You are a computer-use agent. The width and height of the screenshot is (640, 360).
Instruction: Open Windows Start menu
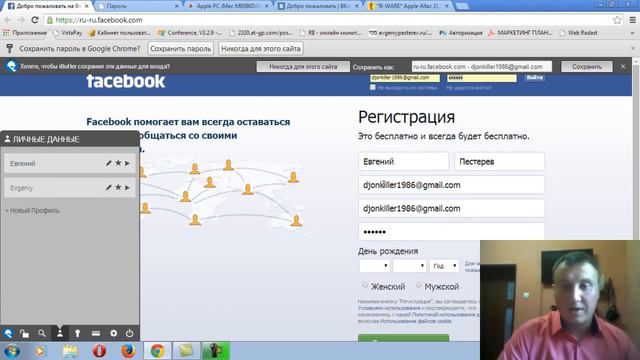click(12, 351)
